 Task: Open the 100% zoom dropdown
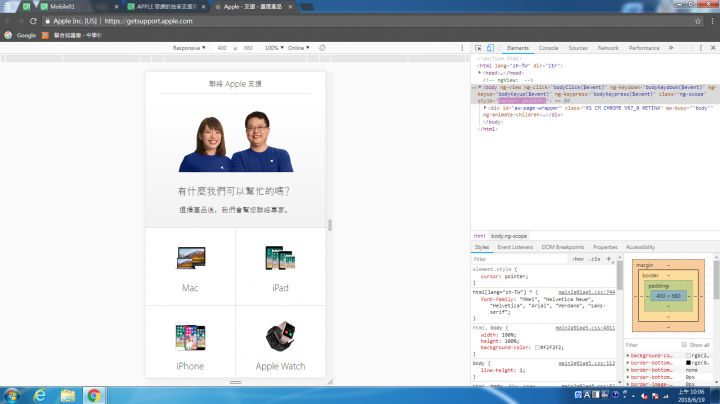tap(274, 48)
